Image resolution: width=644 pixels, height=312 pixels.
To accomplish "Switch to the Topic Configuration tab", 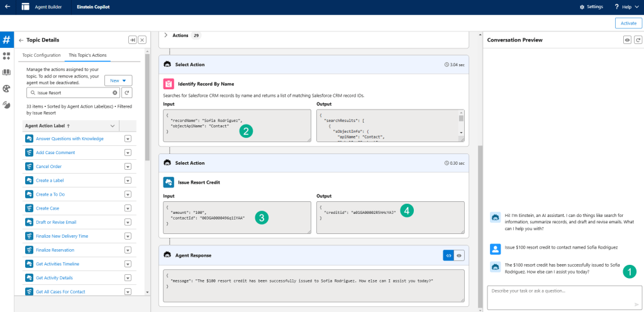I will click(42, 55).
